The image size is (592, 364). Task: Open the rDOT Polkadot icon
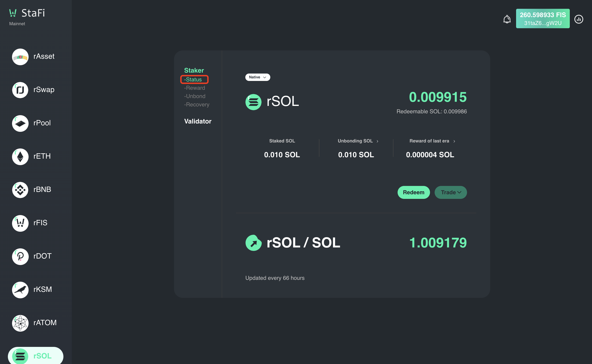click(x=20, y=257)
